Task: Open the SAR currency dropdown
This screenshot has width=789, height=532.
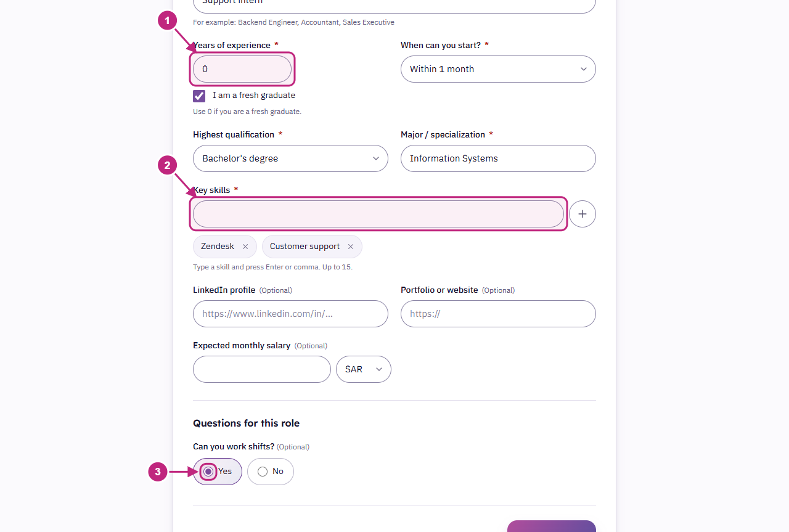Action: (x=364, y=369)
